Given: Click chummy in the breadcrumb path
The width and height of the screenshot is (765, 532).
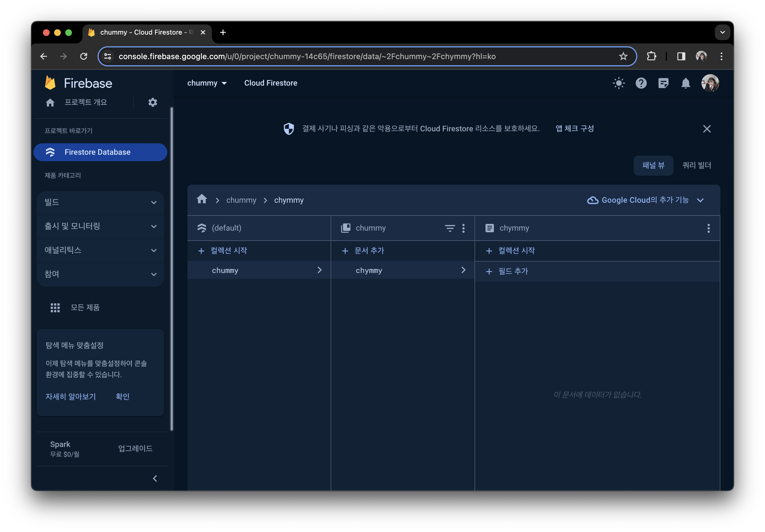Looking at the screenshot, I should [241, 200].
